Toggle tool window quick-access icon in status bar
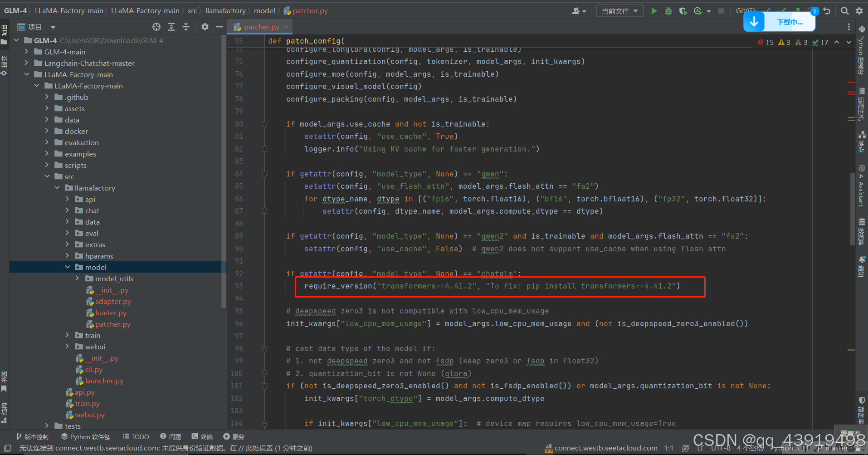 coord(8,448)
